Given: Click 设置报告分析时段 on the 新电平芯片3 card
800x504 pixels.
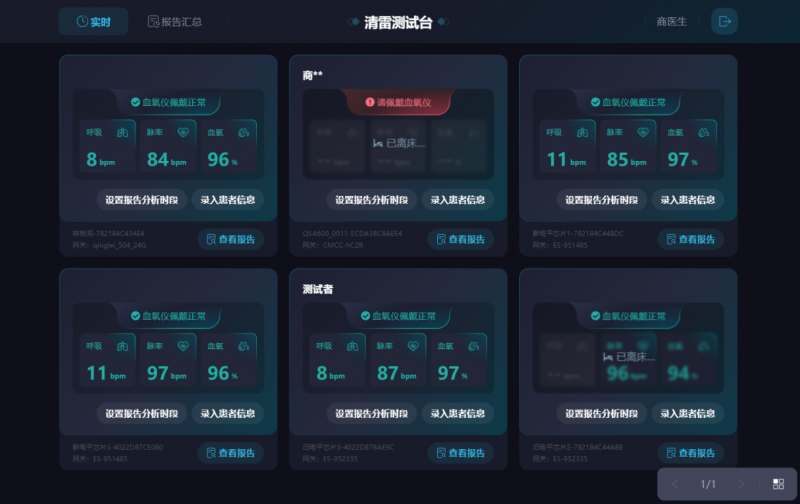Looking at the screenshot, I should coord(142,413).
